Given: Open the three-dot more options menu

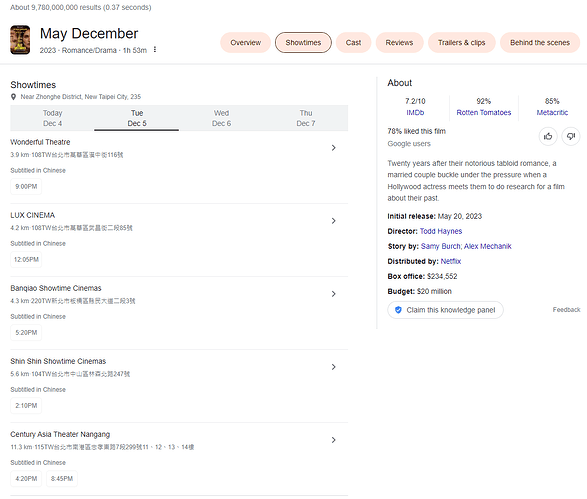Looking at the screenshot, I should (x=155, y=49).
